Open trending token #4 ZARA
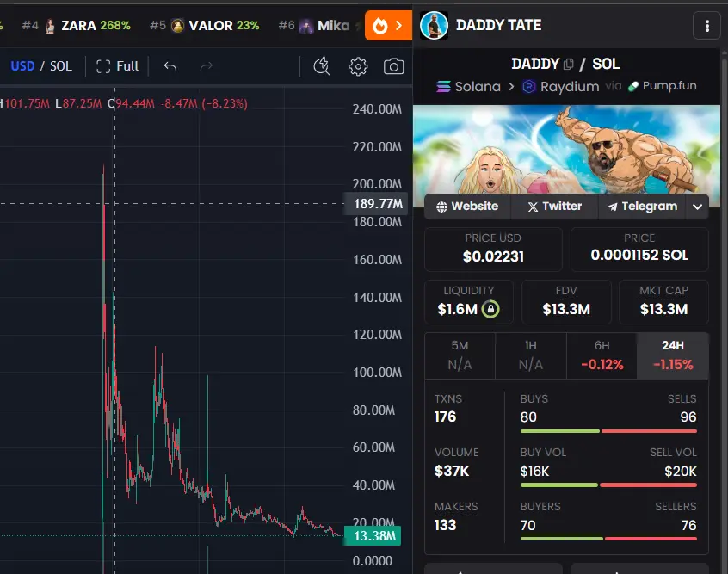Viewport: 728px width, 574px height. coord(76,26)
